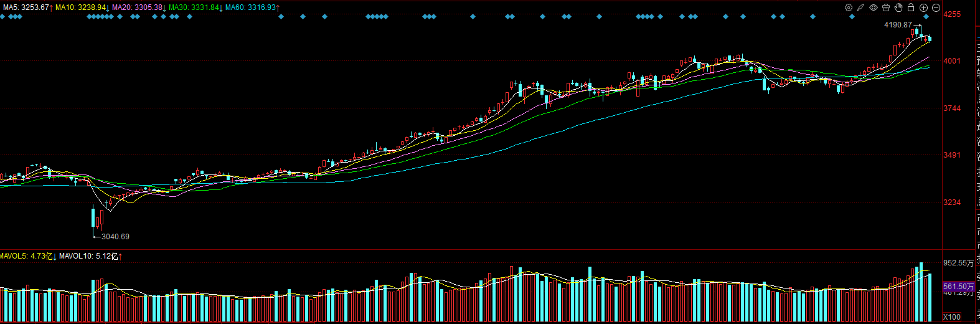The image size is (980, 324).
Task: Zoom out with the minus icon
Action: pyautogui.click(x=936, y=7)
